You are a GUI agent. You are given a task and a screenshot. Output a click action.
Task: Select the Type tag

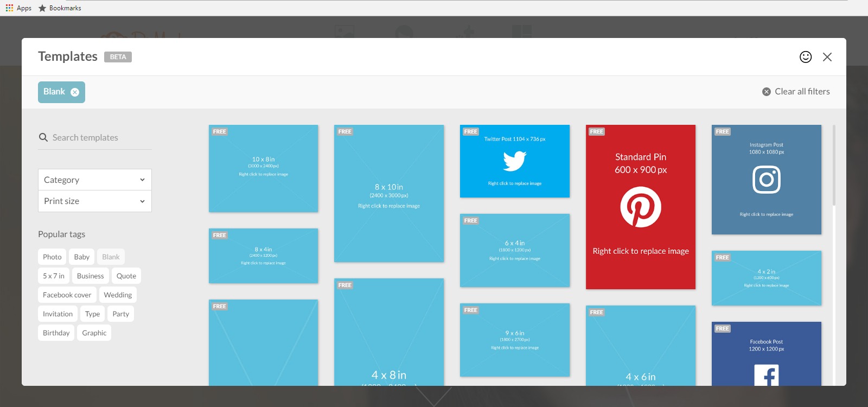click(93, 314)
